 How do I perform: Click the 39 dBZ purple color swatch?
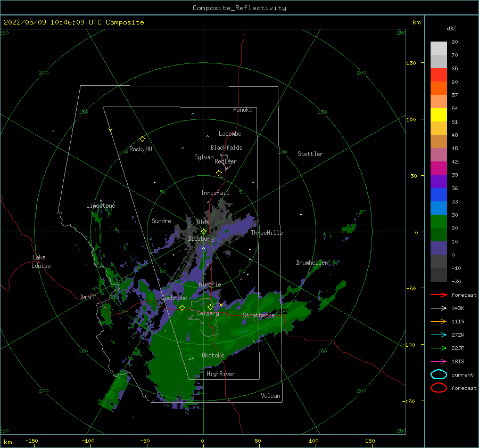pyautogui.click(x=439, y=181)
